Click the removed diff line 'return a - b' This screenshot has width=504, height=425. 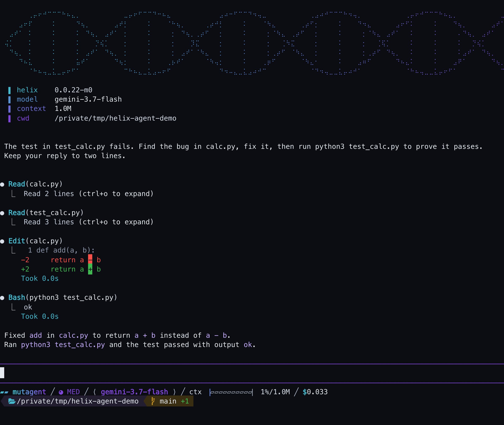61,260
